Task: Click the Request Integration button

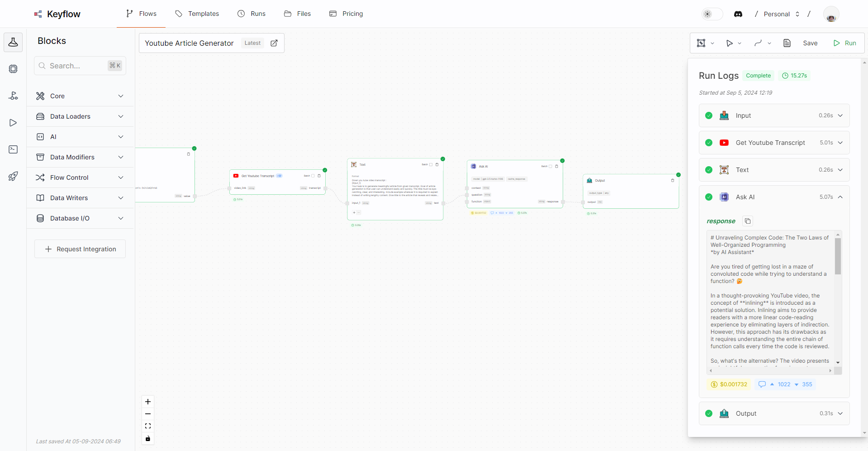Action: pos(80,249)
